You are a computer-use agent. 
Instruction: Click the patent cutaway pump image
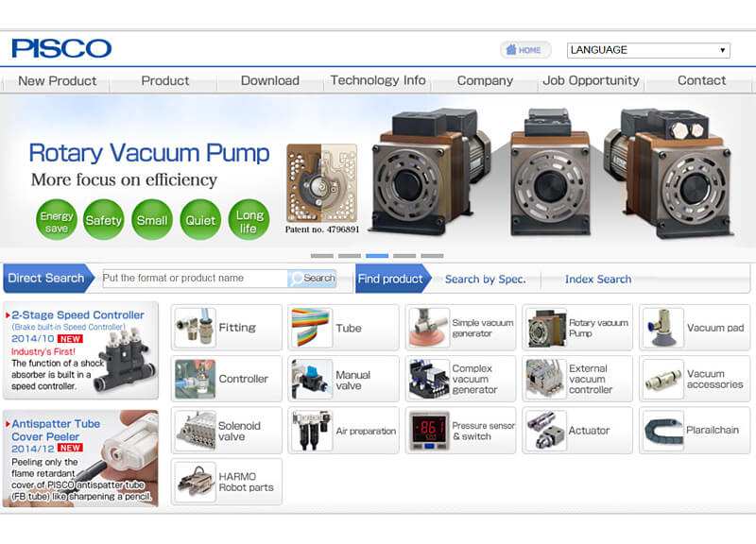[322, 183]
